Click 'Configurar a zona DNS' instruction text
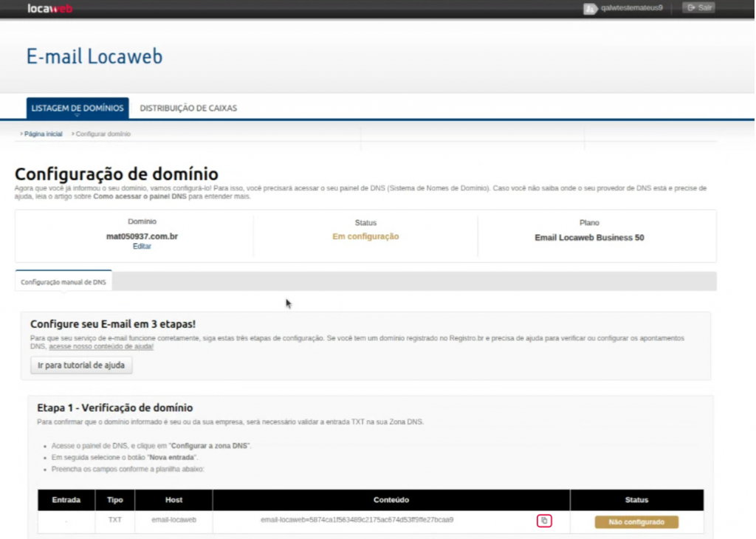This screenshot has height=539, width=756. coord(209,446)
